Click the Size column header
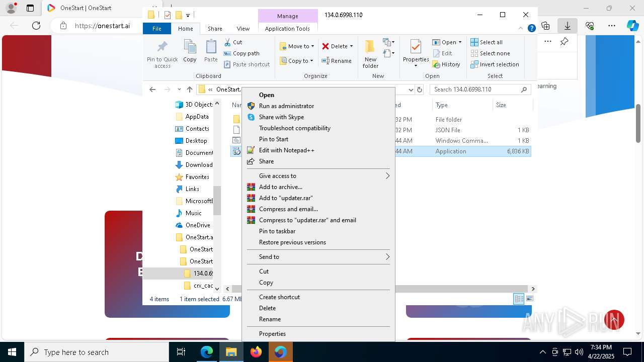This screenshot has height=362, width=644. pyautogui.click(x=512, y=105)
